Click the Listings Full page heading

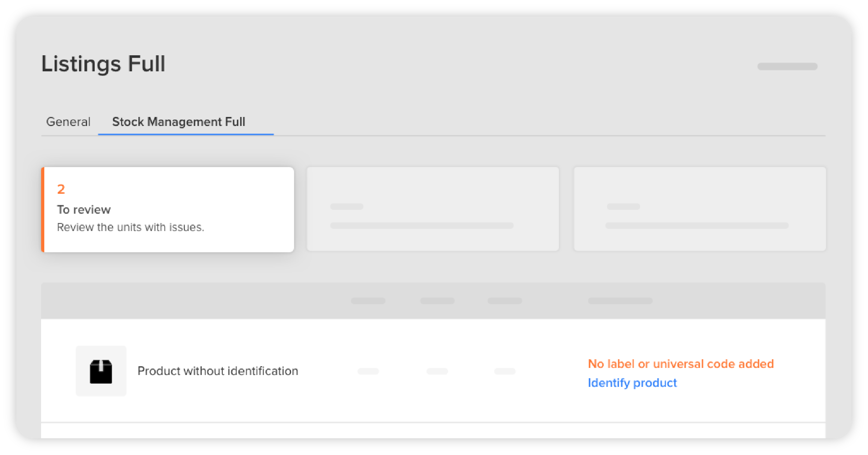click(103, 63)
